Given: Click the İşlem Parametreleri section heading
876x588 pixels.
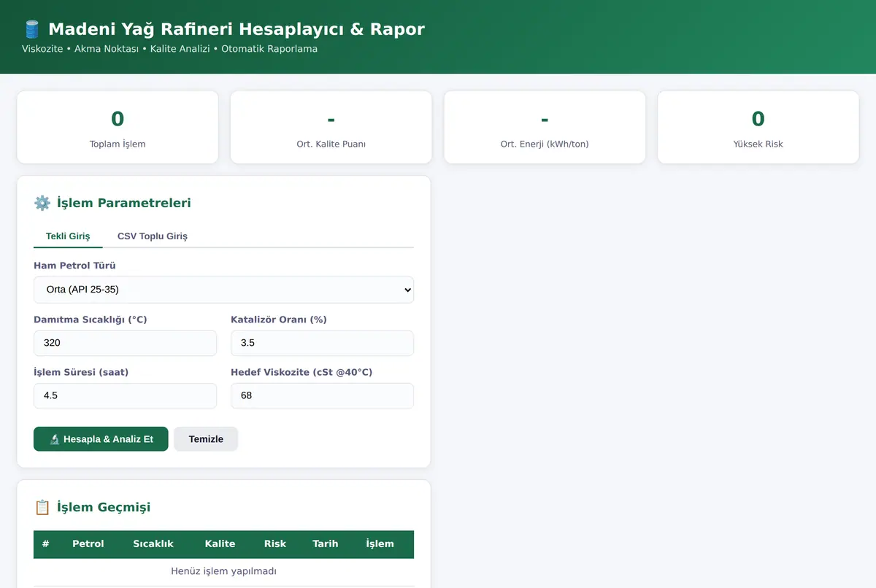Looking at the screenshot, I should pos(124,203).
